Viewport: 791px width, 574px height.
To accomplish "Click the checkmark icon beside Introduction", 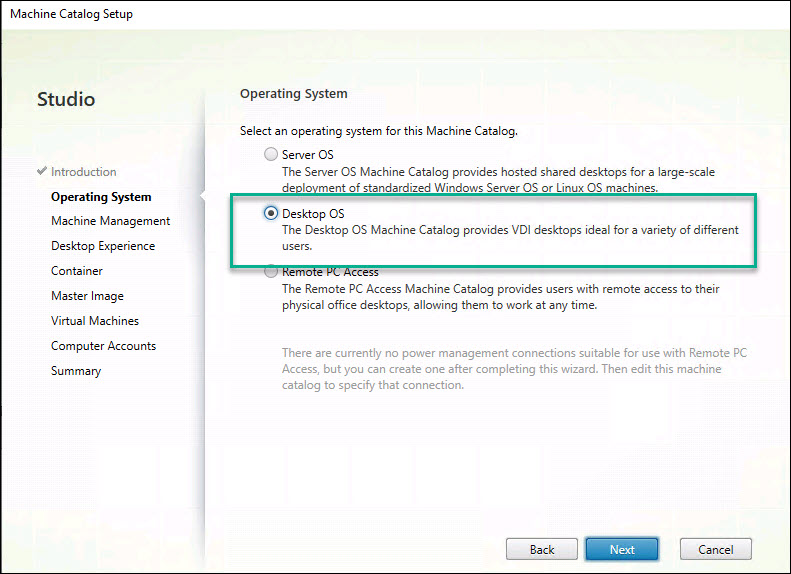I will (41, 172).
